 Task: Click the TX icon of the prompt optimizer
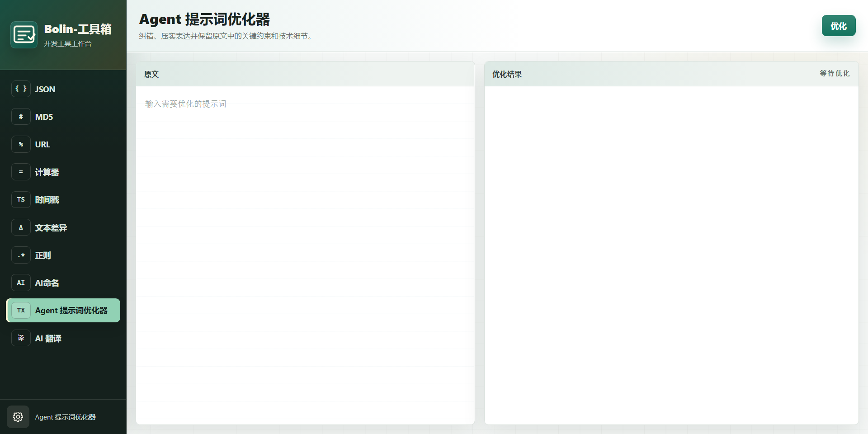21,310
